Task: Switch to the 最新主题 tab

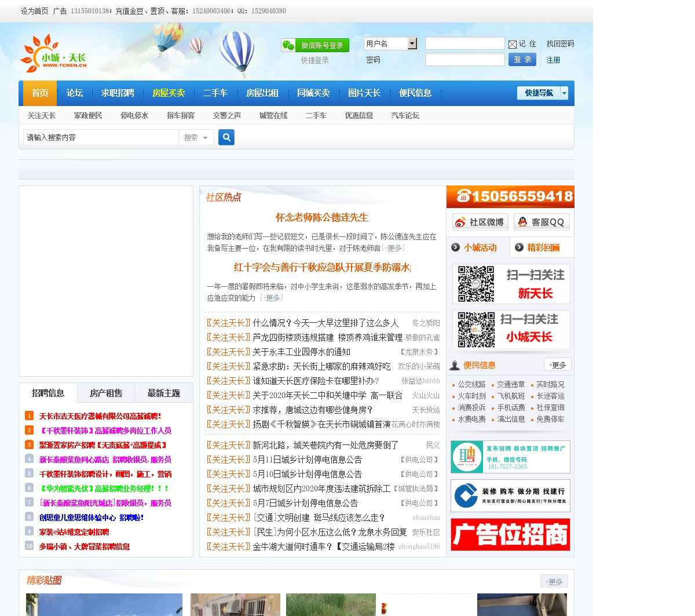Action: click(x=163, y=393)
